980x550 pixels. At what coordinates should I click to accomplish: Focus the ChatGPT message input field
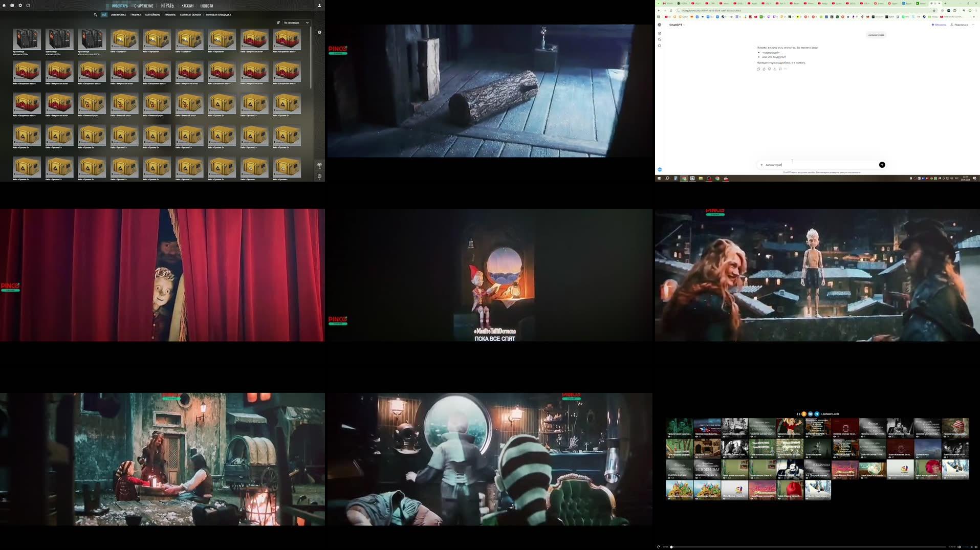[821, 165]
